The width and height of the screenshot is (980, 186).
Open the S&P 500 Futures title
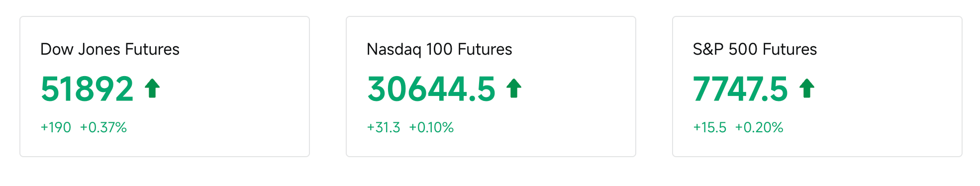(755, 49)
